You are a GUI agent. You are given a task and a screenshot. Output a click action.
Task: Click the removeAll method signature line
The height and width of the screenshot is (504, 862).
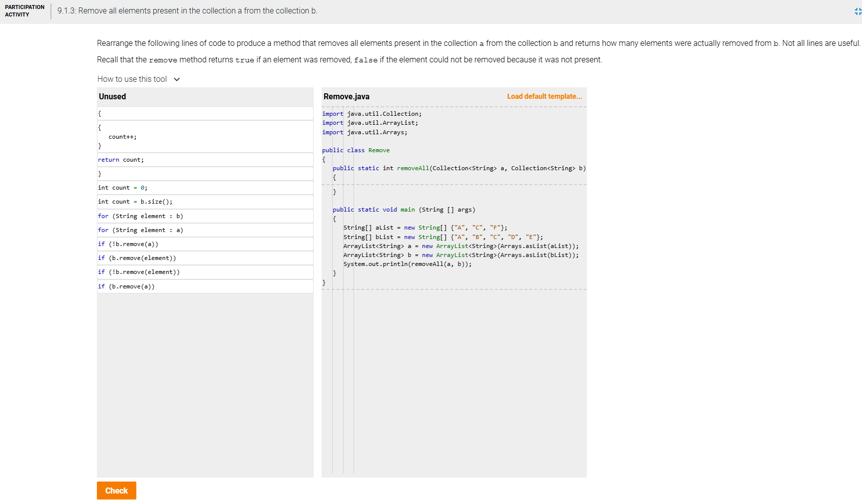[459, 168]
